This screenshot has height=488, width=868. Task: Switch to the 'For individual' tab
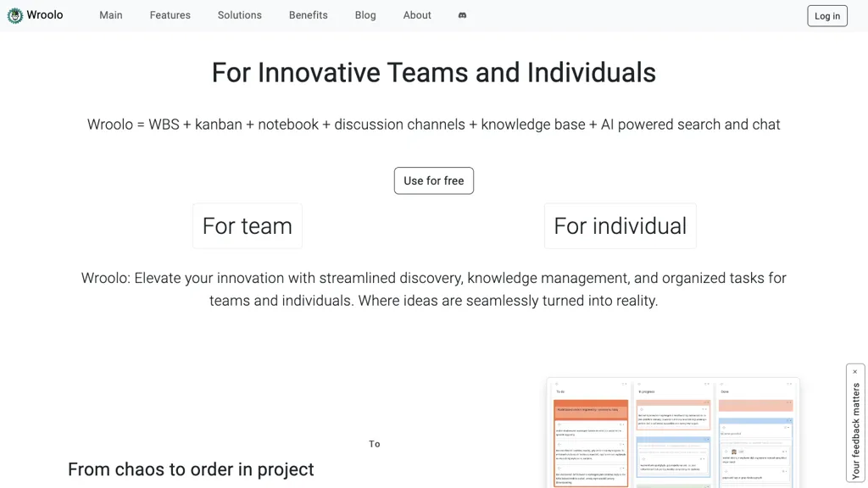tap(620, 226)
